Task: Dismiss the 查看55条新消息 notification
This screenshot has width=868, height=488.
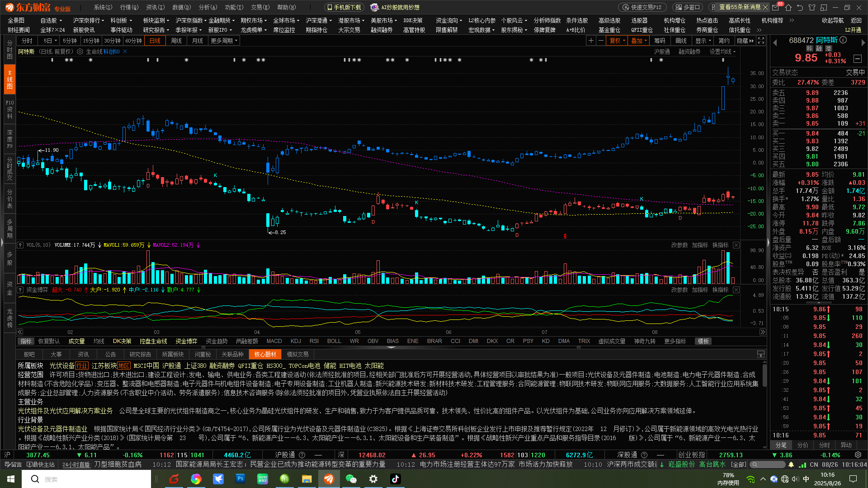Action: [x=765, y=7]
